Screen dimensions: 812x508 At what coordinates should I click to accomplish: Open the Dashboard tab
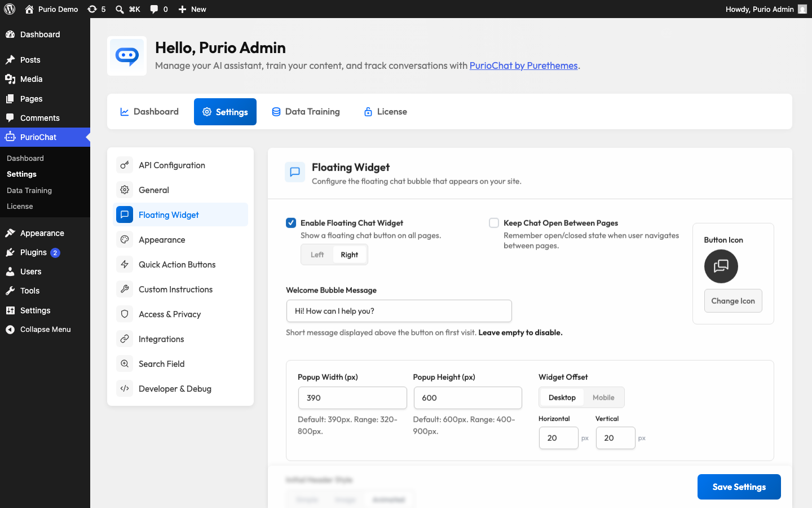149,112
